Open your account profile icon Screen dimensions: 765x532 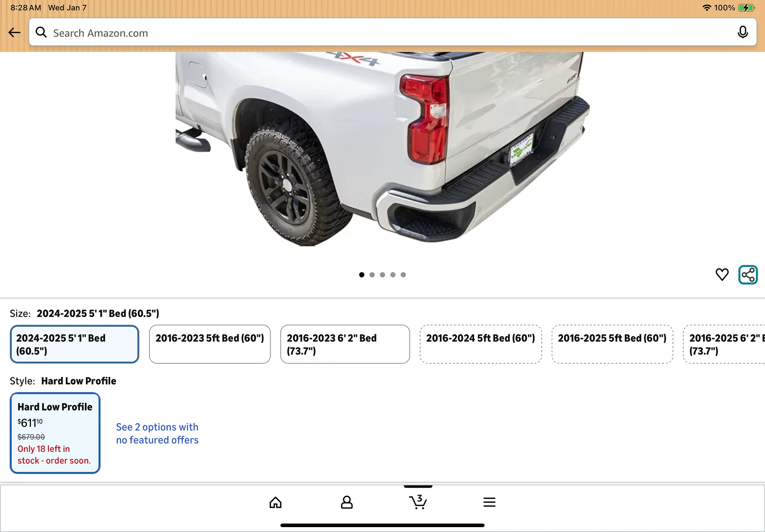346,502
